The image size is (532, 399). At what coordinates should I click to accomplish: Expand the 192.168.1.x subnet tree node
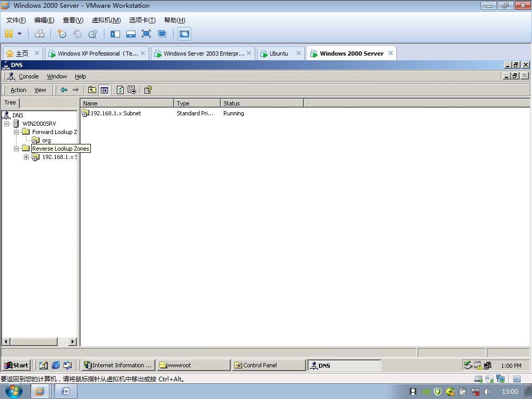click(26, 157)
